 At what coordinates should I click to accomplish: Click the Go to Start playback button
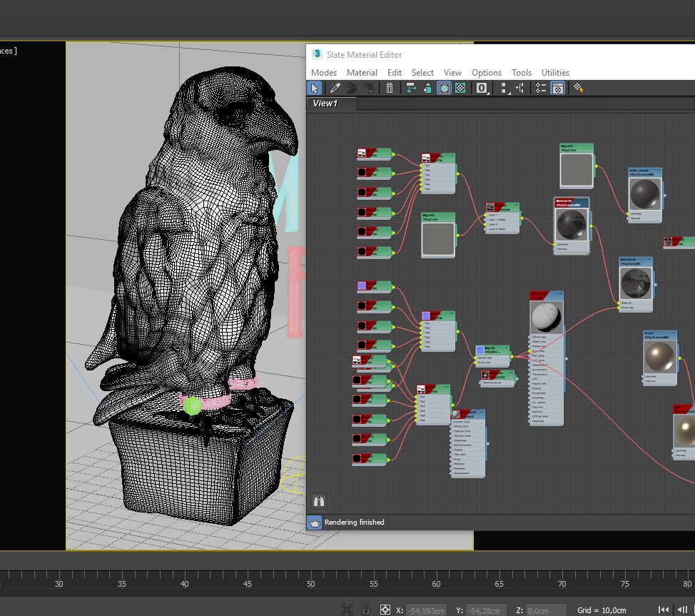pyautogui.click(x=664, y=610)
